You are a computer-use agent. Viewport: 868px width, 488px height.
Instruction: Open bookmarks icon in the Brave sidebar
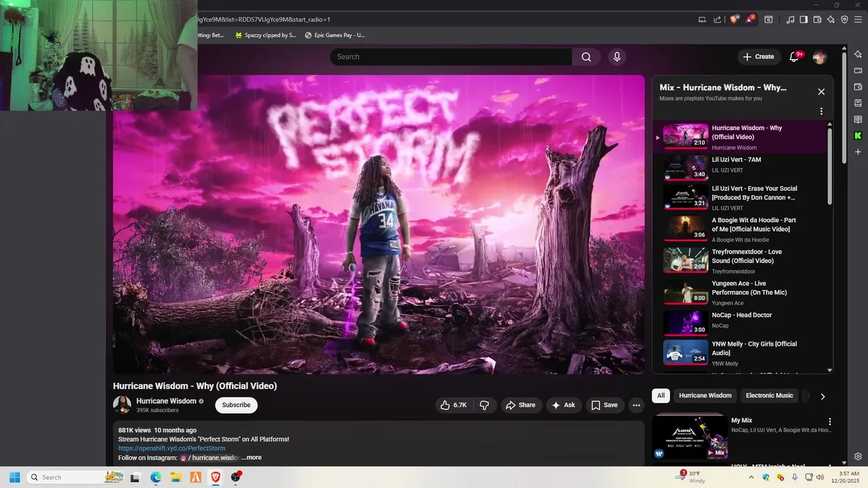point(858,103)
